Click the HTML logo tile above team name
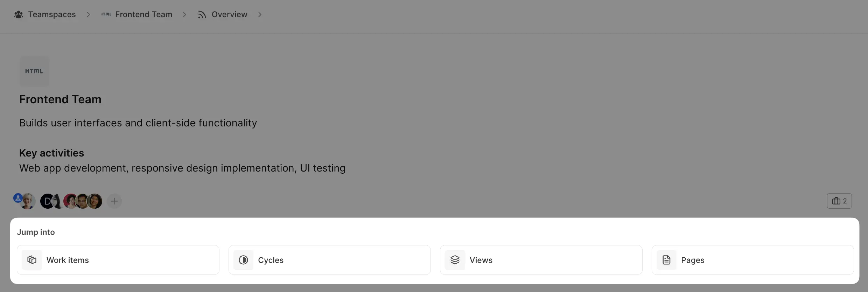 (34, 71)
